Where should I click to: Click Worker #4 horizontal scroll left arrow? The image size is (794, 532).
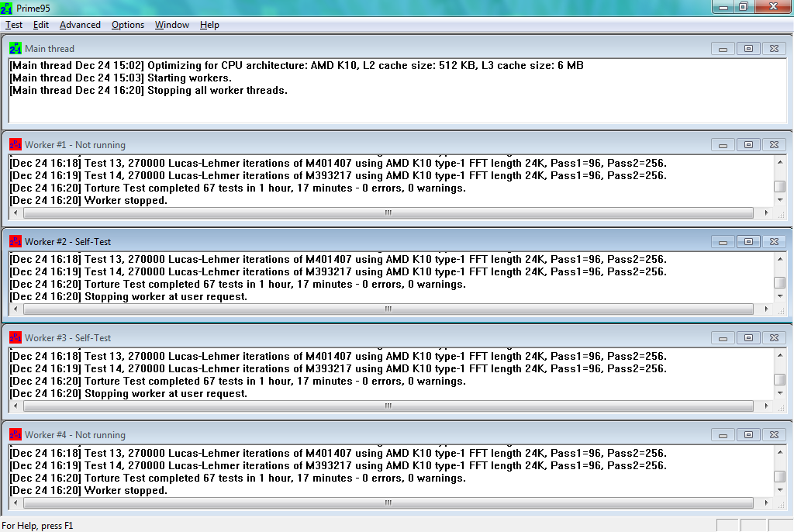[16, 503]
